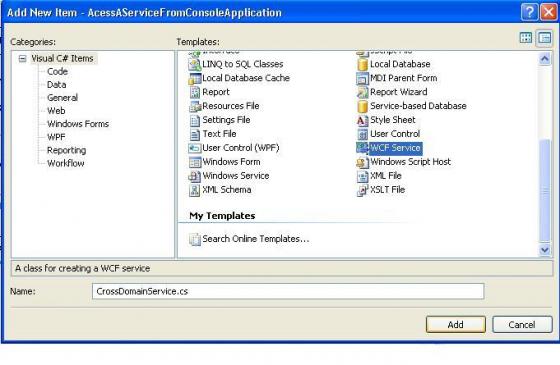Viewport: 560px width, 365px height.
Task: Select the Local Database icon
Action: (x=362, y=65)
